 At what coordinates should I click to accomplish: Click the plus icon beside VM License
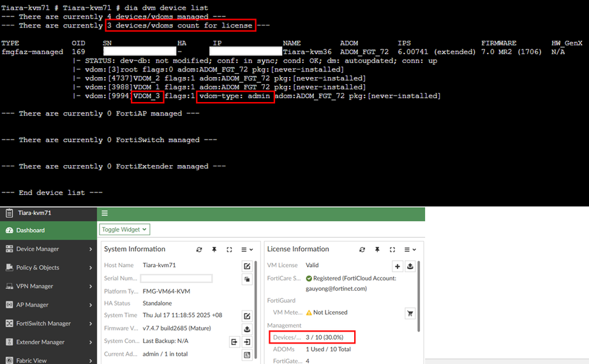point(398,266)
